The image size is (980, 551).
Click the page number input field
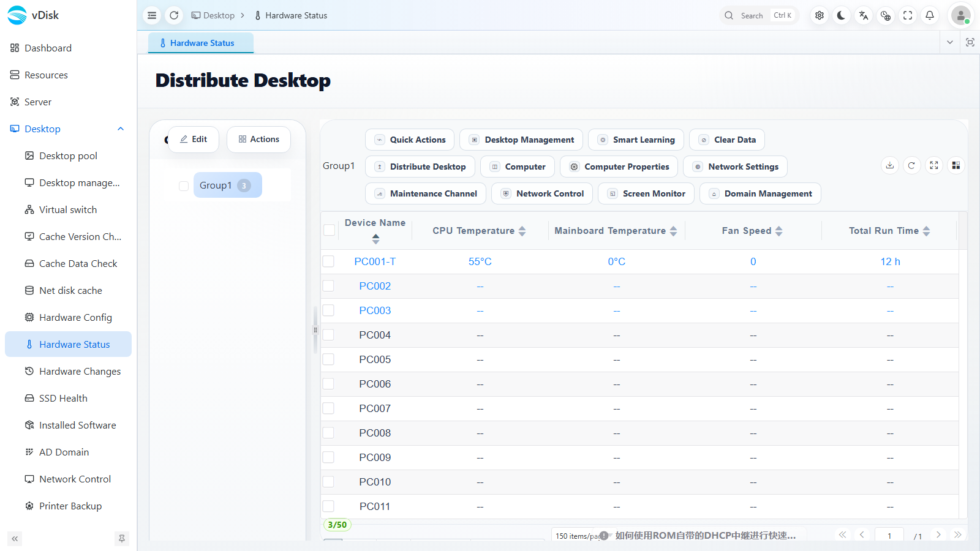[x=889, y=536]
